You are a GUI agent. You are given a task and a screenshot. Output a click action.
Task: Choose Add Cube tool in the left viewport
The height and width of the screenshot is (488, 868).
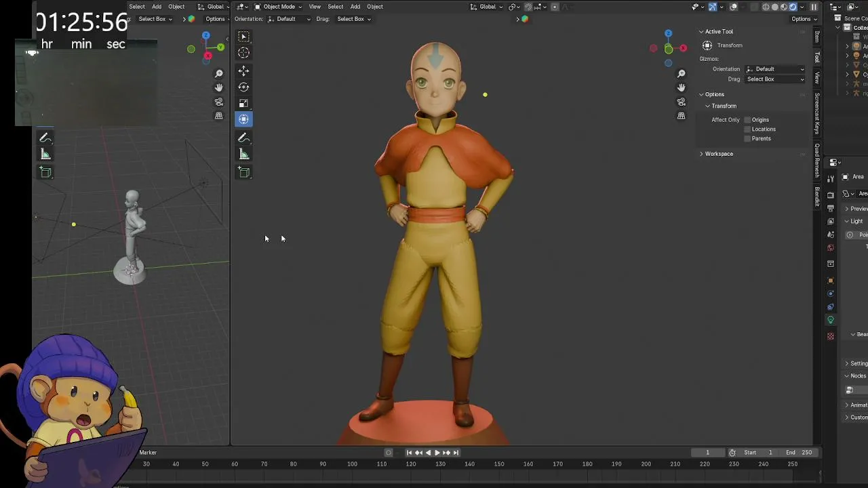[45, 172]
